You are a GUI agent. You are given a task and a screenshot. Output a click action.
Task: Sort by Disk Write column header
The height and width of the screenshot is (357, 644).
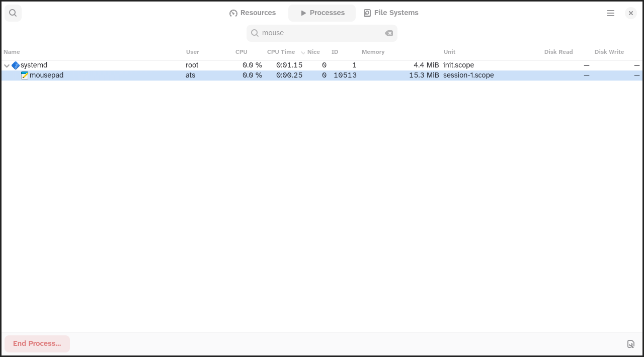[609, 52]
